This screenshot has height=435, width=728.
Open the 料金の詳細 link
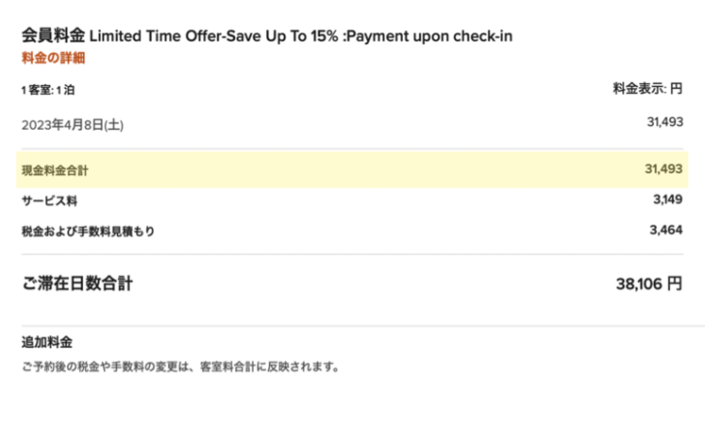[x=53, y=58]
